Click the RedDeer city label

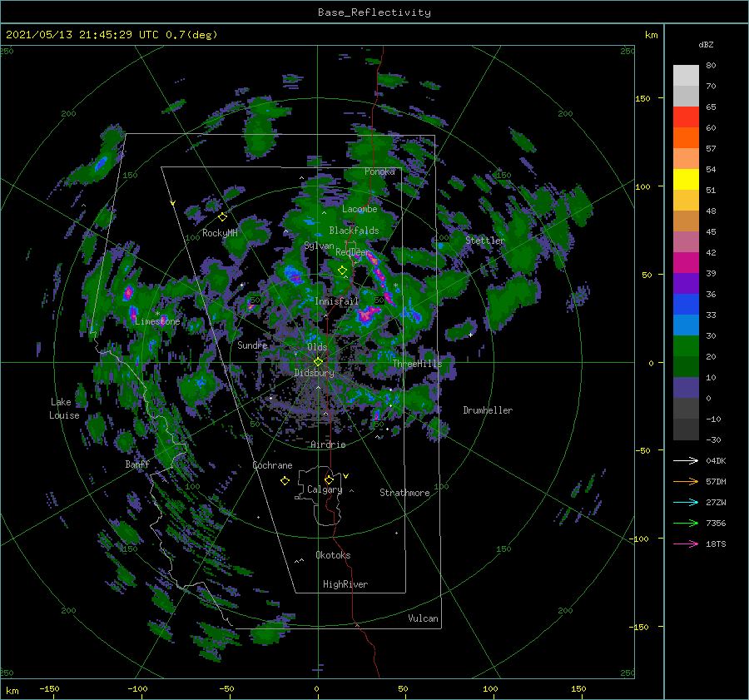[x=353, y=252]
